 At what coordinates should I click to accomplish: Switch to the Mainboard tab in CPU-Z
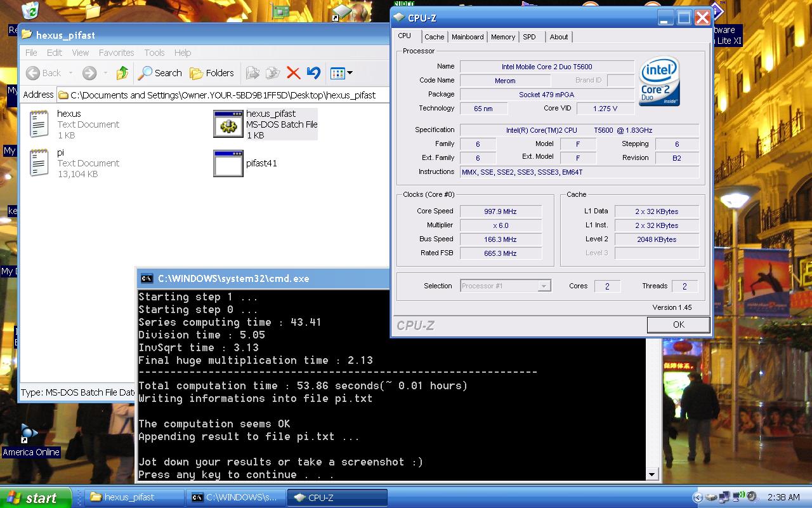tap(468, 37)
